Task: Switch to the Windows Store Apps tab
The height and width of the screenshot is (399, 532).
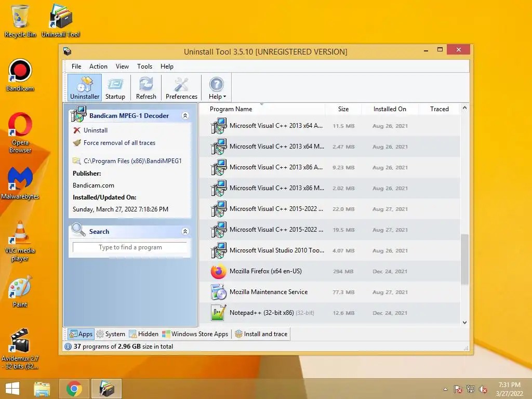Action: pyautogui.click(x=195, y=334)
